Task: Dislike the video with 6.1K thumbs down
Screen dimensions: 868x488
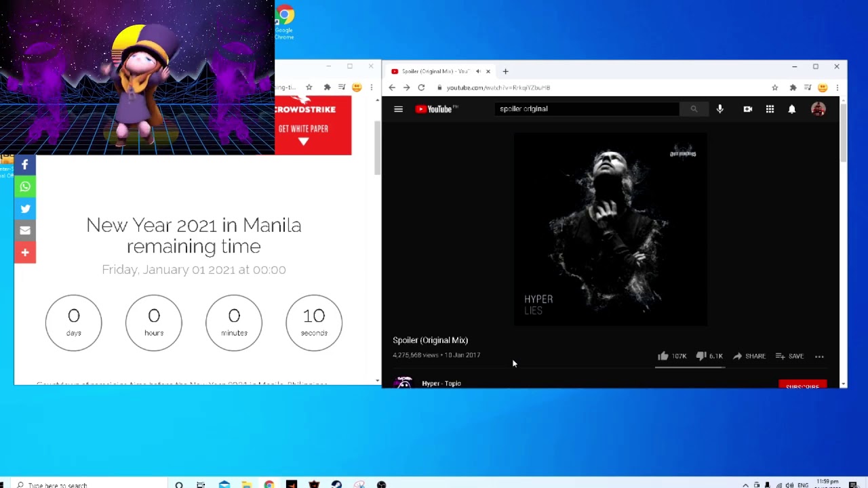Action: coord(710,356)
